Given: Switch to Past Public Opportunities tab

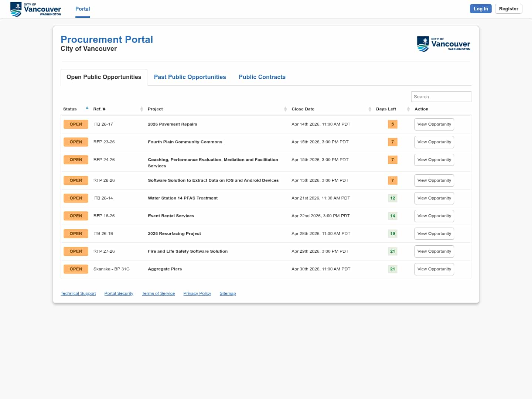Looking at the screenshot, I should [190, 77].
